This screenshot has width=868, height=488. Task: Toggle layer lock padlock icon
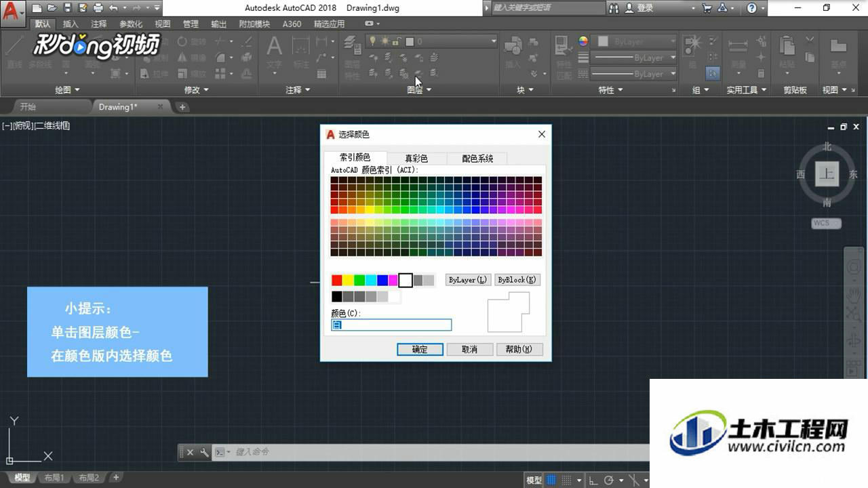click(x=396, y=41)
